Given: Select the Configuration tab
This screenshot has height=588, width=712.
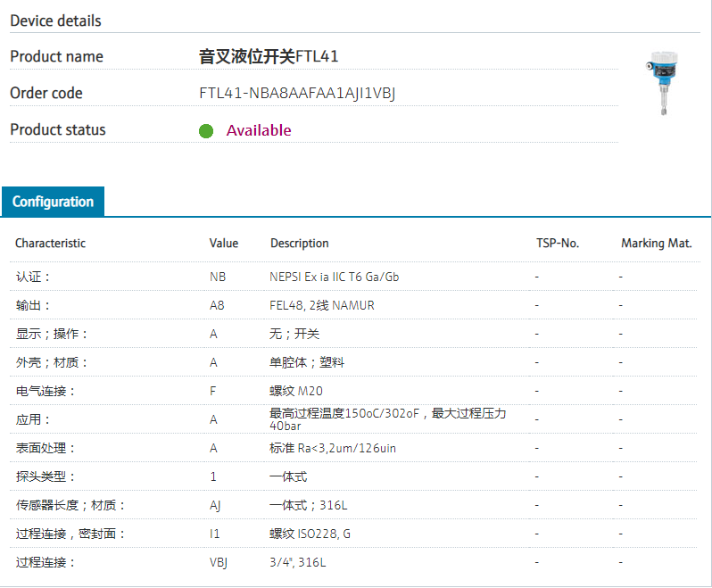Looking at the screenshot, I should click(x=53, y=202).
